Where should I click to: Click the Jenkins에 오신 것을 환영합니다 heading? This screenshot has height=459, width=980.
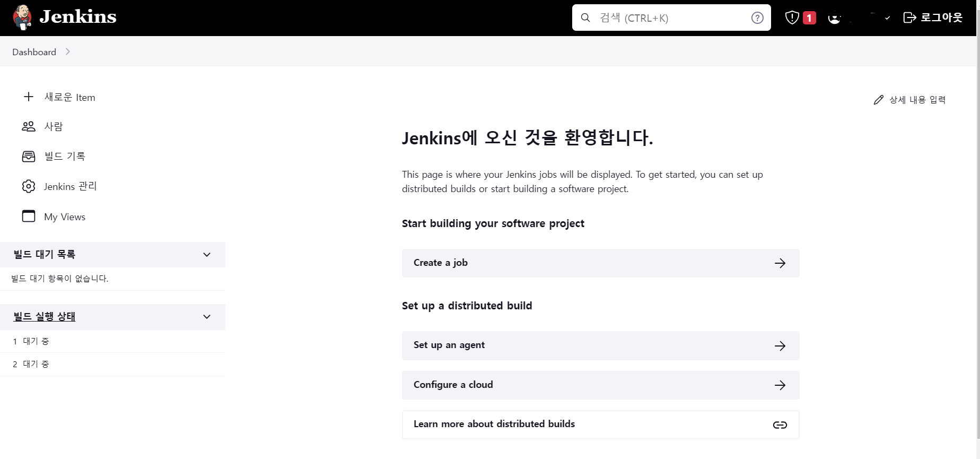(528, 138)
